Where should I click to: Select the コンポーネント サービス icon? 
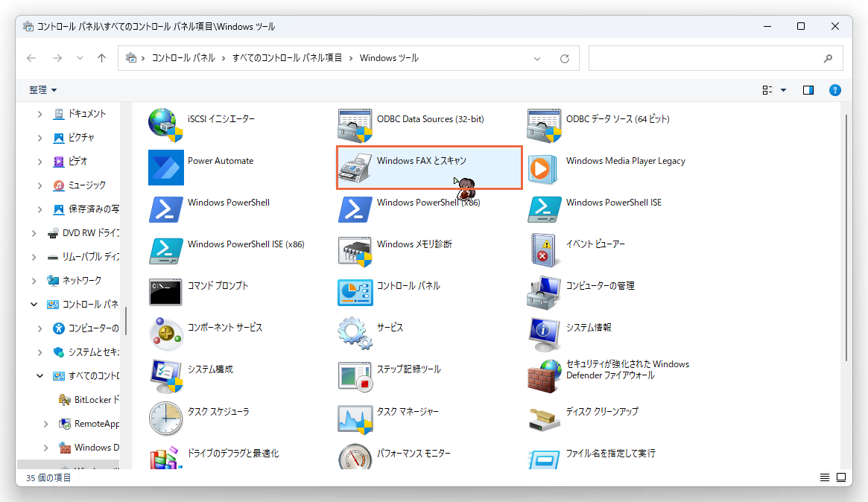(165, 334)
